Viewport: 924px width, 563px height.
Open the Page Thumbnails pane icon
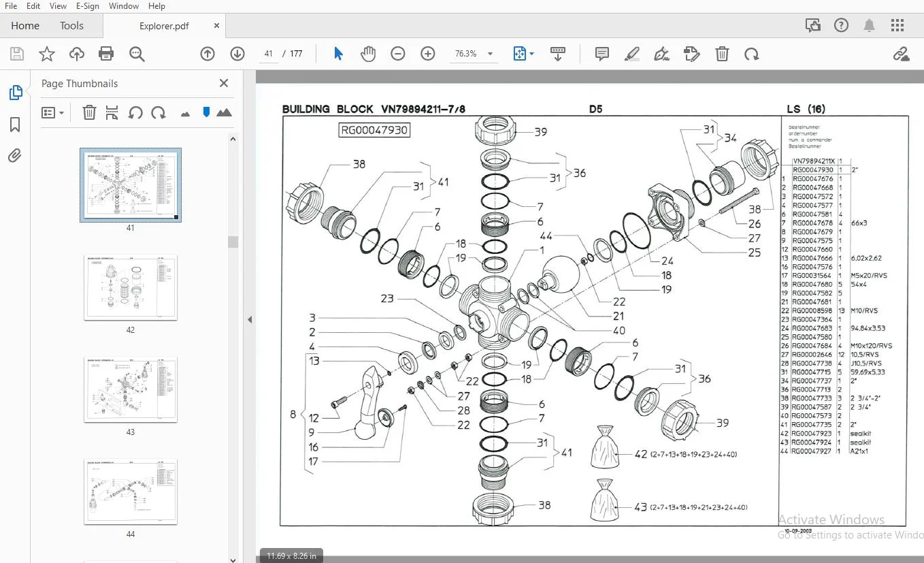tap(16, 93)
